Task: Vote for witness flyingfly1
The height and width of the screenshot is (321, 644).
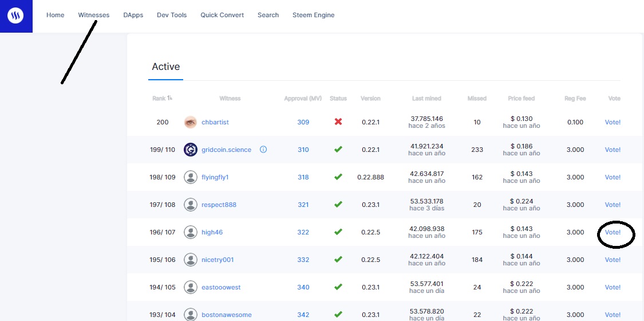Action: pyautogui.click(x=613, y=177)
